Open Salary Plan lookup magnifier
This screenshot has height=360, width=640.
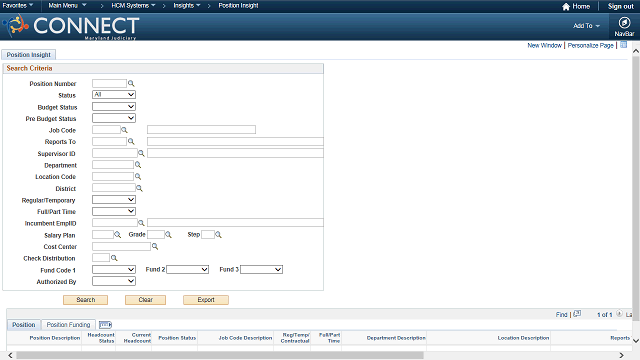tap(118, 235)
